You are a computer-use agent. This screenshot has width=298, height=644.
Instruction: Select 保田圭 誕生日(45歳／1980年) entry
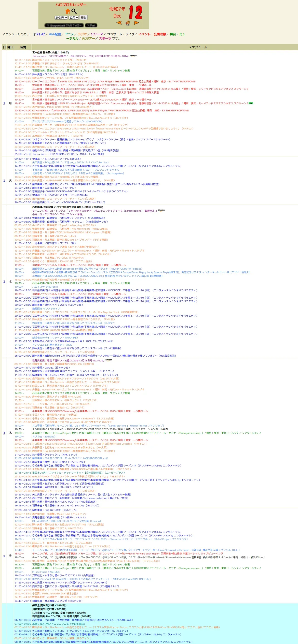[49, 605]
